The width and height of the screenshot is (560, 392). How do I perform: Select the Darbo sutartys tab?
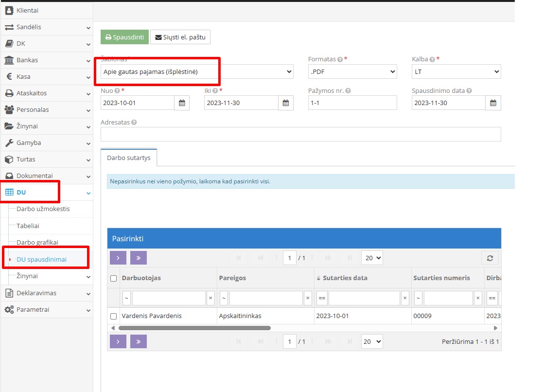click(x=129, y=158)
